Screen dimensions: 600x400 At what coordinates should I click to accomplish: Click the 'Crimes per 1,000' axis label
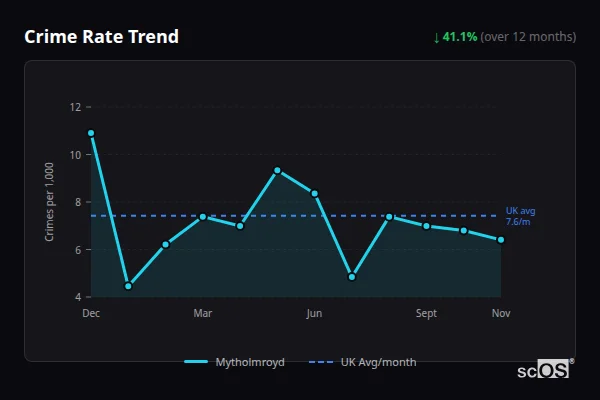[49, 202]
